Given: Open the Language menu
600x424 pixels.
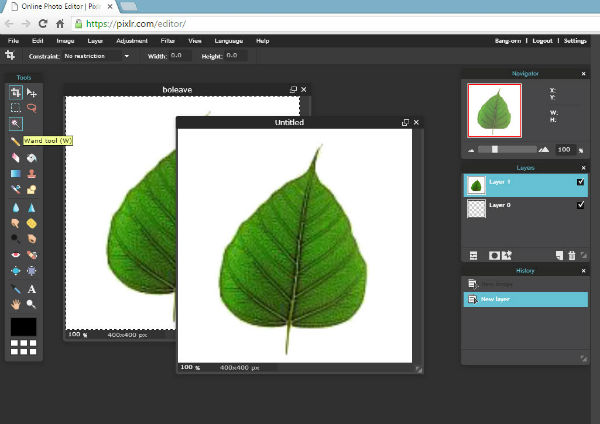Looking at the screenshot, I should (x=229, y=41).
